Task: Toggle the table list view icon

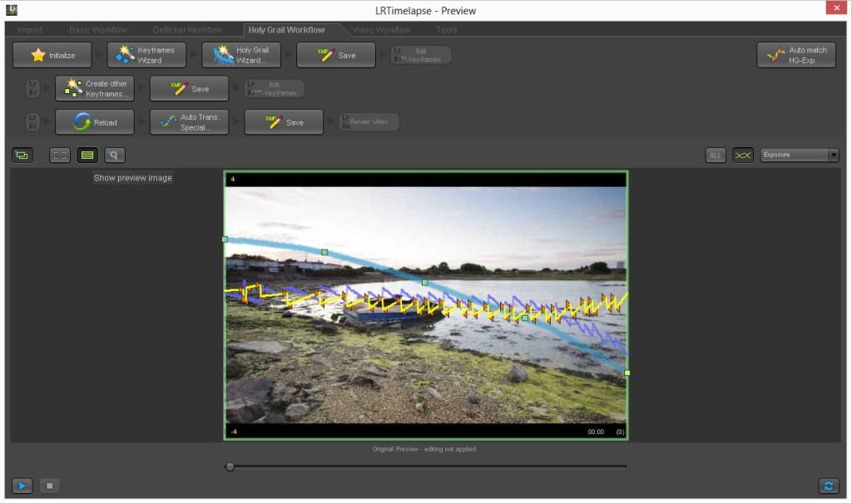Action: click(x=87, y=156)
